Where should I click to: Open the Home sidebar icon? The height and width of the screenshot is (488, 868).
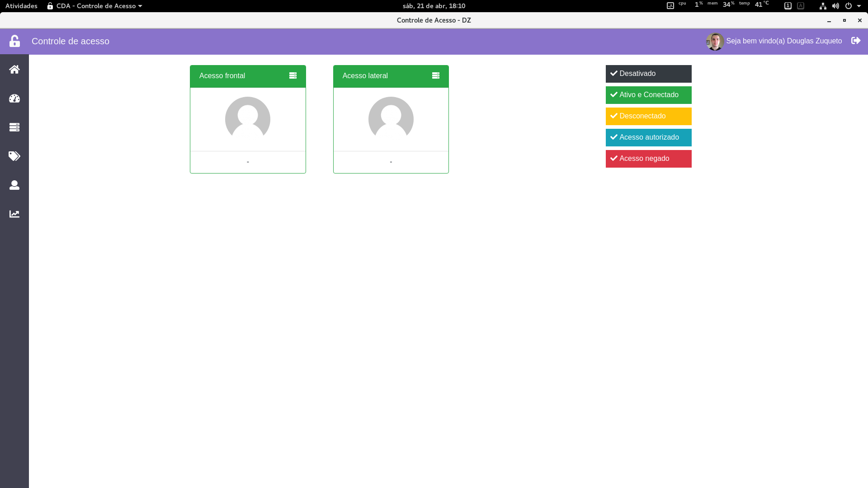tap(14, 70)
